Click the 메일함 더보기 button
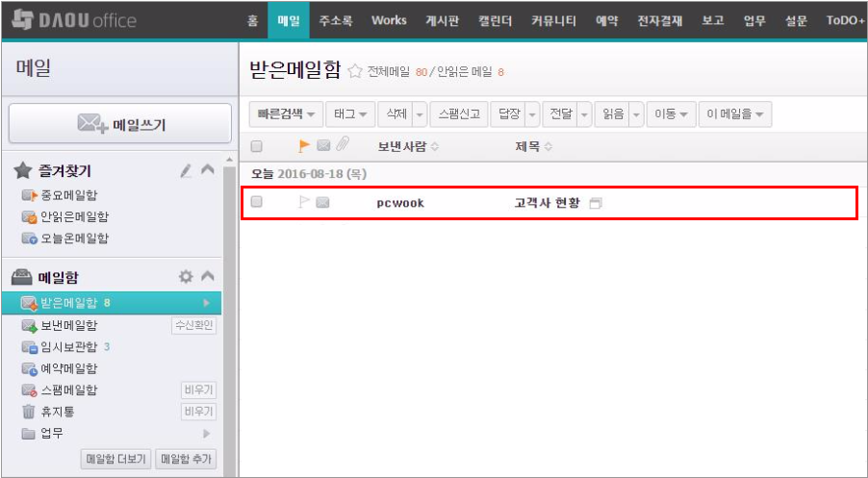 click(x=116, y=459)
